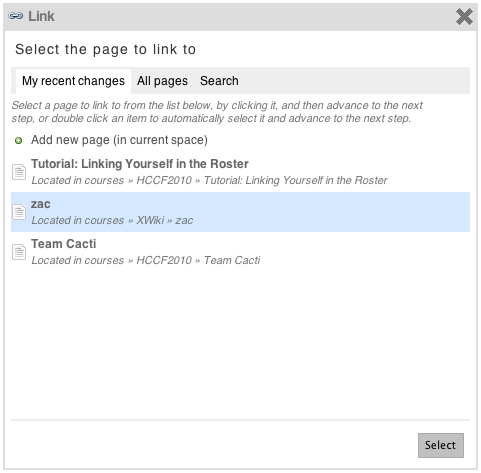Click Team Cacti location path text

point(146,260)
